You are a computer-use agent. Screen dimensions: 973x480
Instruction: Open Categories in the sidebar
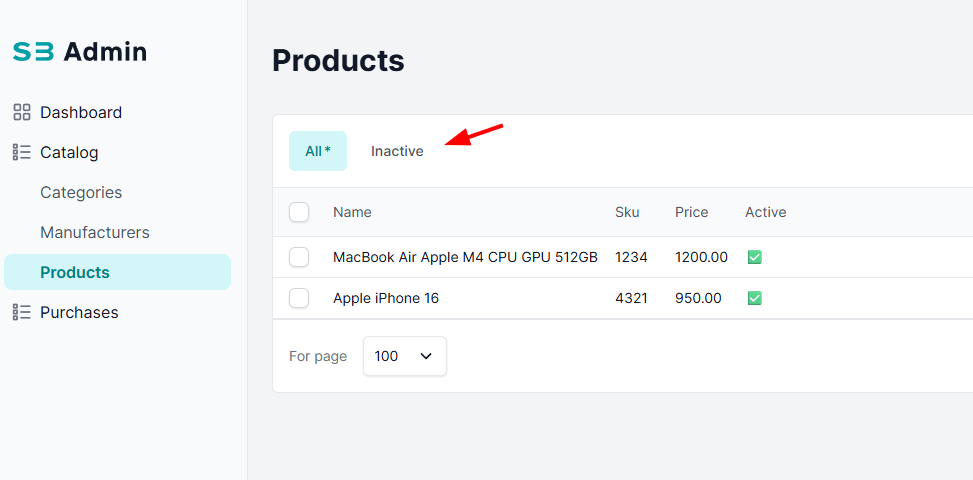(81, 192)
